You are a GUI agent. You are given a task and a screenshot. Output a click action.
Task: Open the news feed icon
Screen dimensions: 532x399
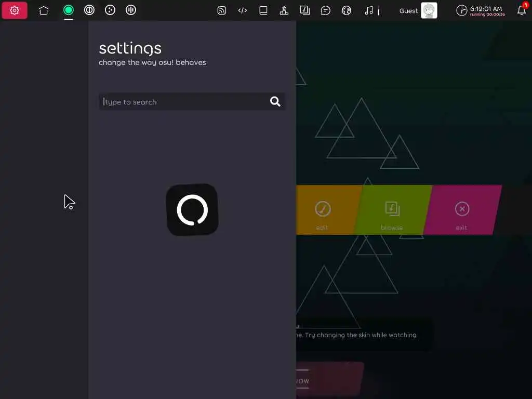tap(221, 10)
